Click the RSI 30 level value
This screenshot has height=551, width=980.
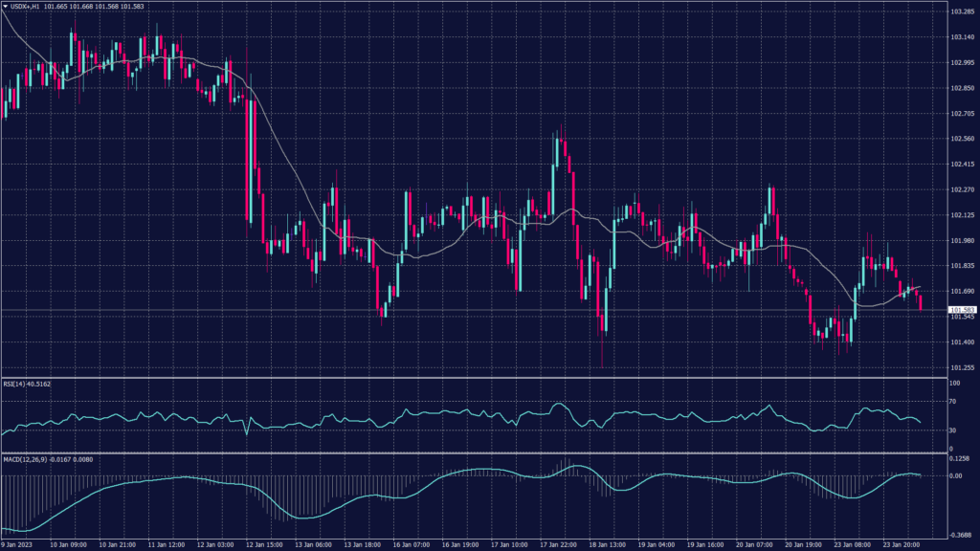[950, 431]
